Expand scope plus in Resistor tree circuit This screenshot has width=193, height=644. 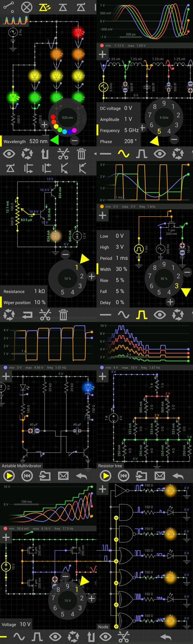(x=102, y=376)
